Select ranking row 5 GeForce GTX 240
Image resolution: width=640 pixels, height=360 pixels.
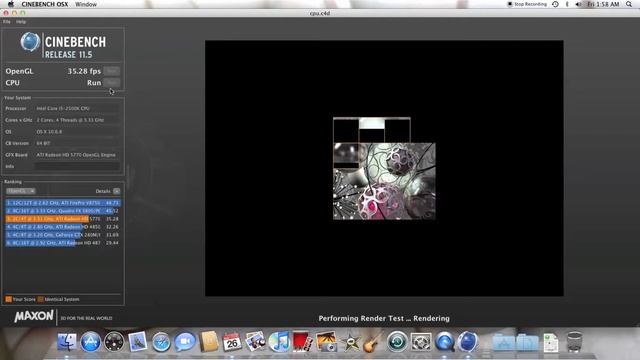63,235
